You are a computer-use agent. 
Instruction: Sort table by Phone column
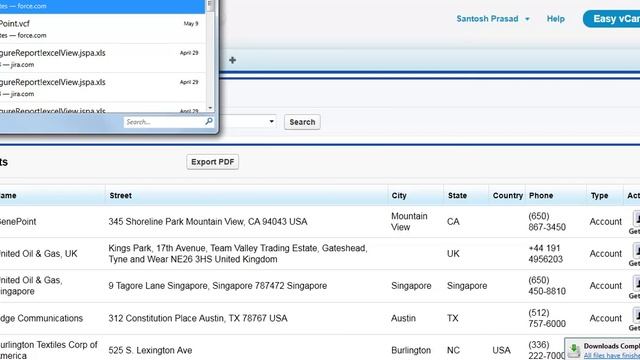click(x=541, y=196)
